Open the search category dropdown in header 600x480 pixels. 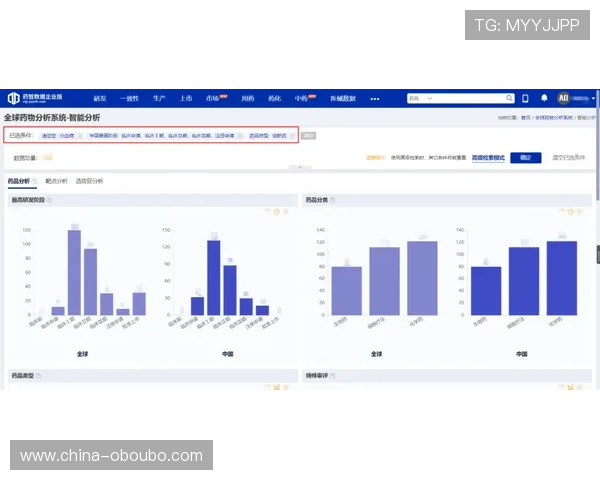click(420, 98)
